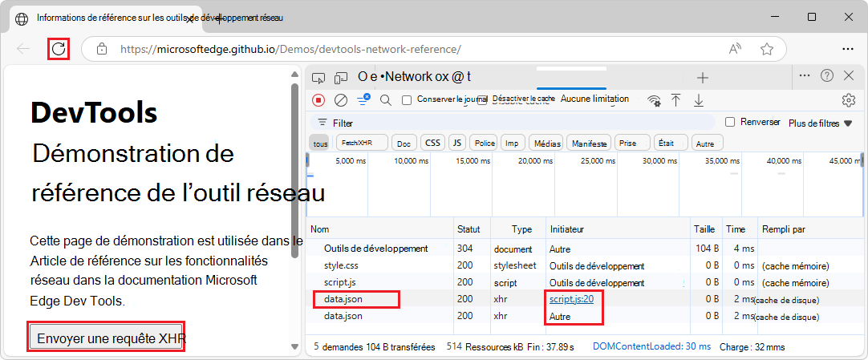Open script.js:20 initiator link

[x=571, y=300]
